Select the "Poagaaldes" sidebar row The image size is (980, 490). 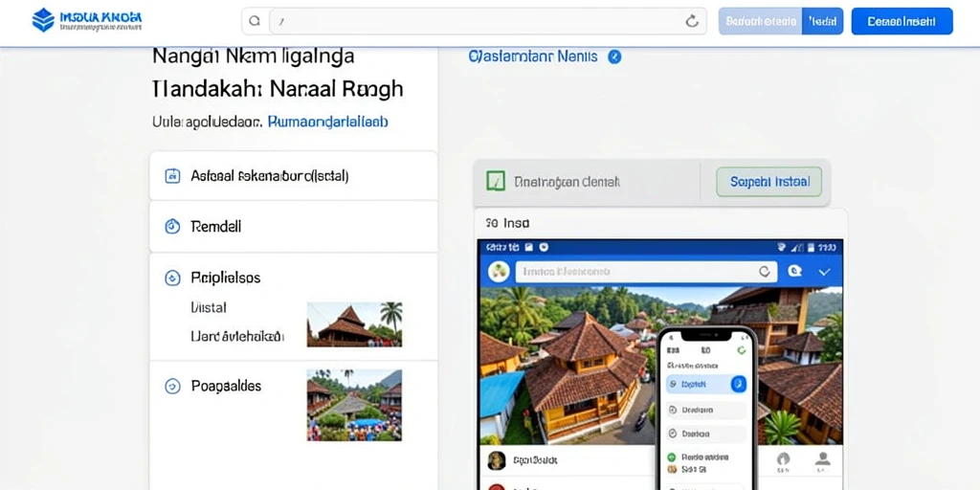226,387
